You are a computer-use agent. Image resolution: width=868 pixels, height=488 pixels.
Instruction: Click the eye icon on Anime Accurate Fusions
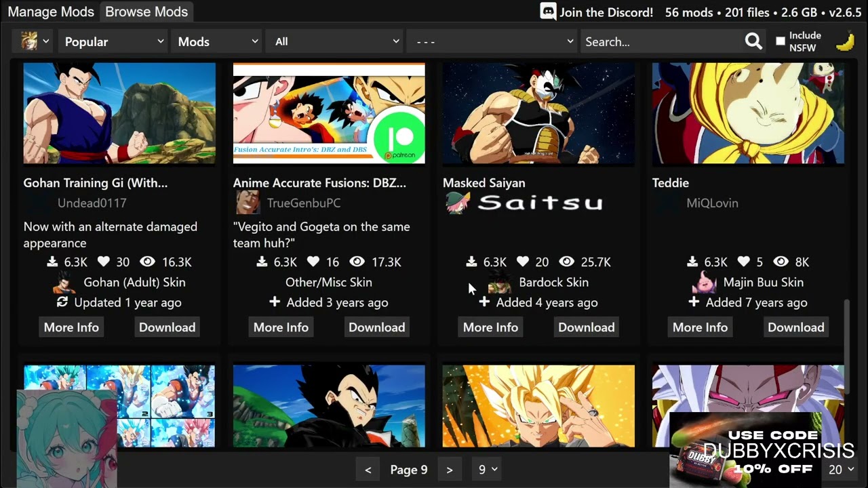(357, 262)
